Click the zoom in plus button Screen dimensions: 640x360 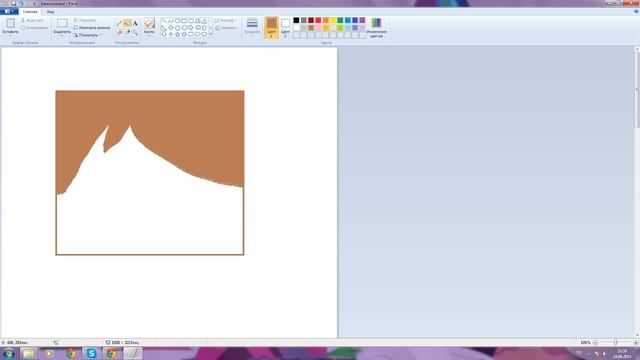pos(636,342)
